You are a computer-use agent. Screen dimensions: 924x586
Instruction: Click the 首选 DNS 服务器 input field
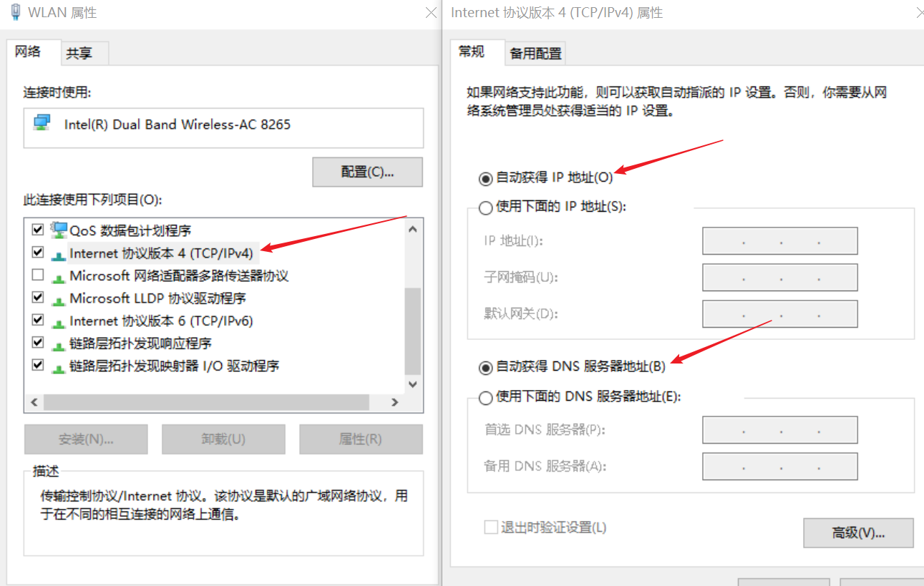pyautogui.click(x=779, y=429)
